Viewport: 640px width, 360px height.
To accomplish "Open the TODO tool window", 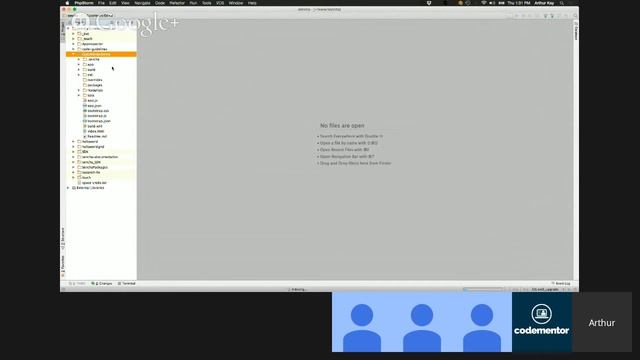I will coord(77,283).
